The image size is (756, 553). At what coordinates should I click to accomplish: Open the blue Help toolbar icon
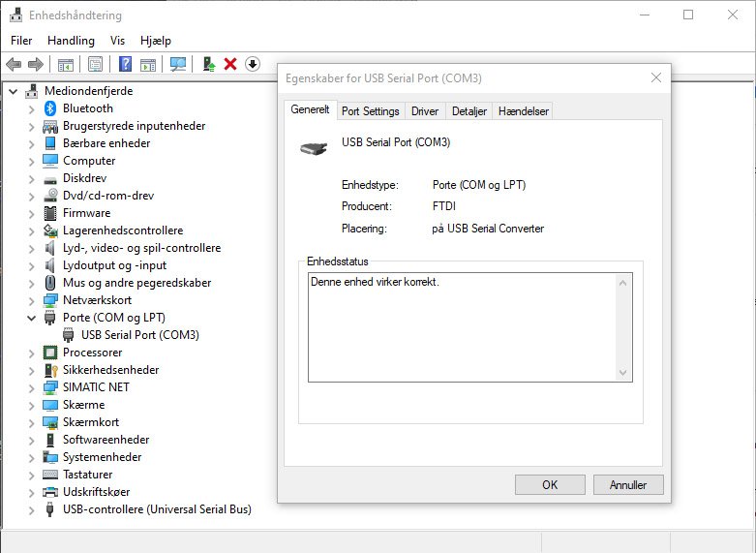(126, 64)
